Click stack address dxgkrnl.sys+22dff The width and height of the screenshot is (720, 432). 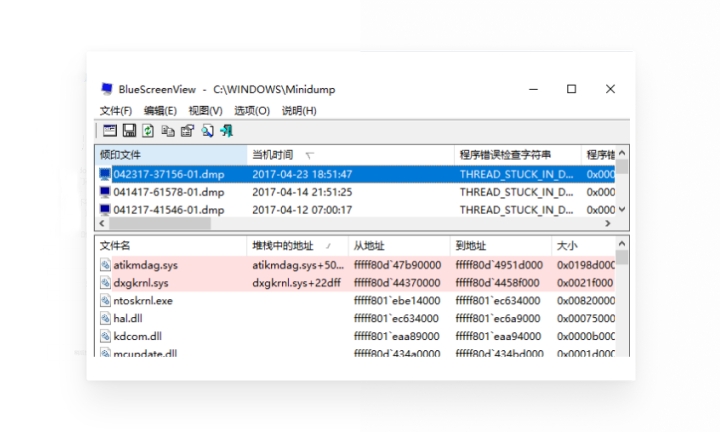pos(296,283)
